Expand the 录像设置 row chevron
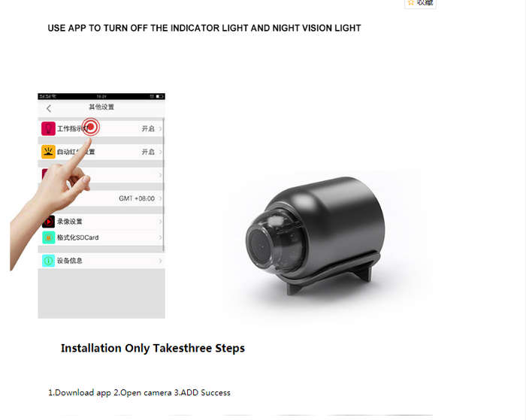526x420 pixels. pos(160,222)
